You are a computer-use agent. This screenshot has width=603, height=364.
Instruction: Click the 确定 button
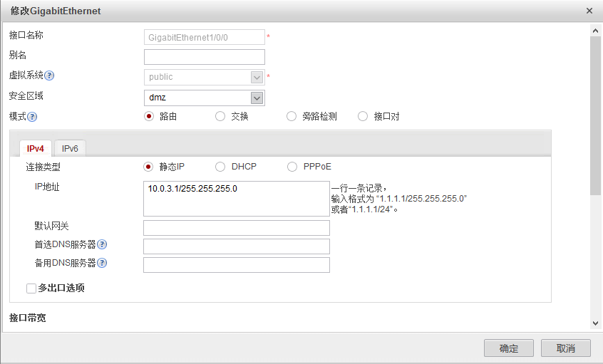(508, 348)
